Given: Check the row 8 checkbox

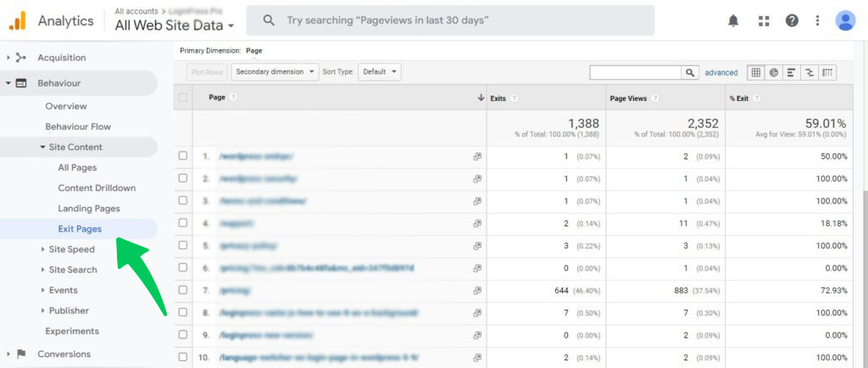Looking at the screenshot, I should (183, 312).
